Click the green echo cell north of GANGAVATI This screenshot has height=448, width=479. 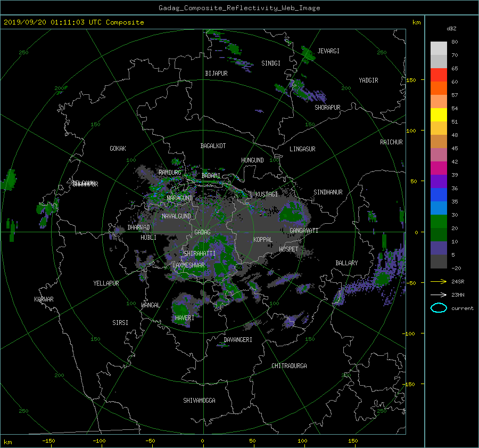pyautogui.click(x=291, y=212)
